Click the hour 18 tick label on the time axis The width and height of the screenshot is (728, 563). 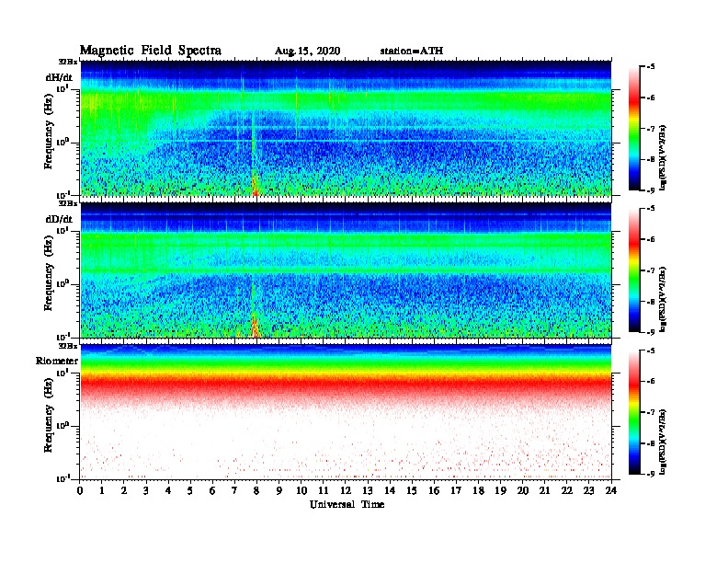(x=479, y=490)
